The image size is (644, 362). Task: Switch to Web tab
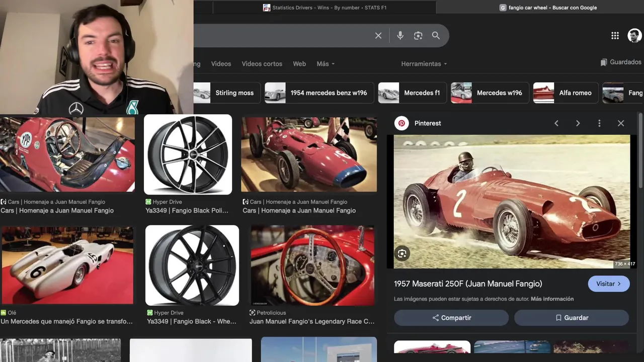point(299,64)
